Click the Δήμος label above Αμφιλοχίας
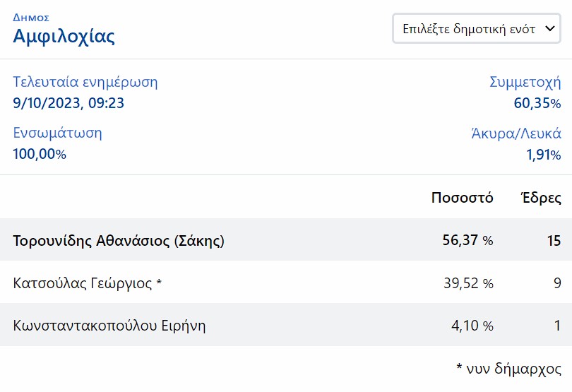 pos(31,18)
